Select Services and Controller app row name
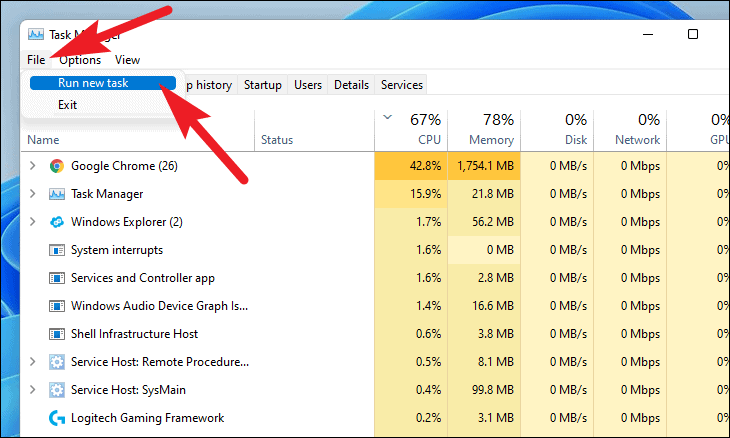 pyautogui.click(x=143, y=278)
